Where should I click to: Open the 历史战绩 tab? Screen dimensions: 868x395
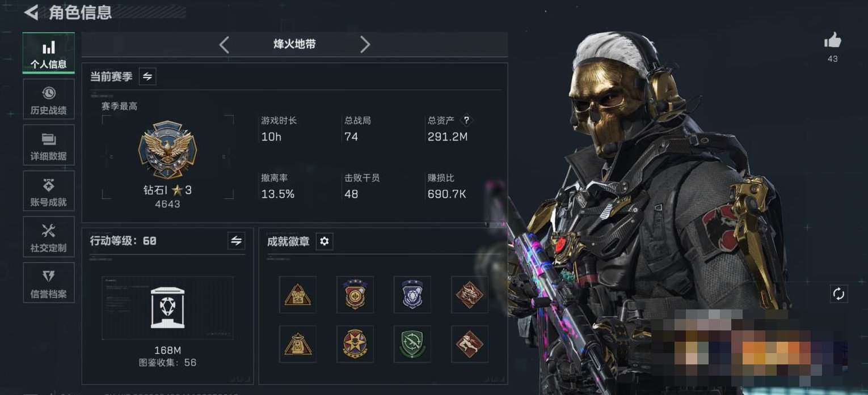click(x=49, y=100)
